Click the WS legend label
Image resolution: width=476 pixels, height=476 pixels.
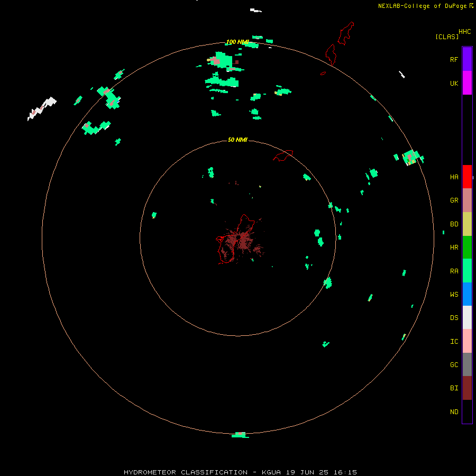coord(454,294)
